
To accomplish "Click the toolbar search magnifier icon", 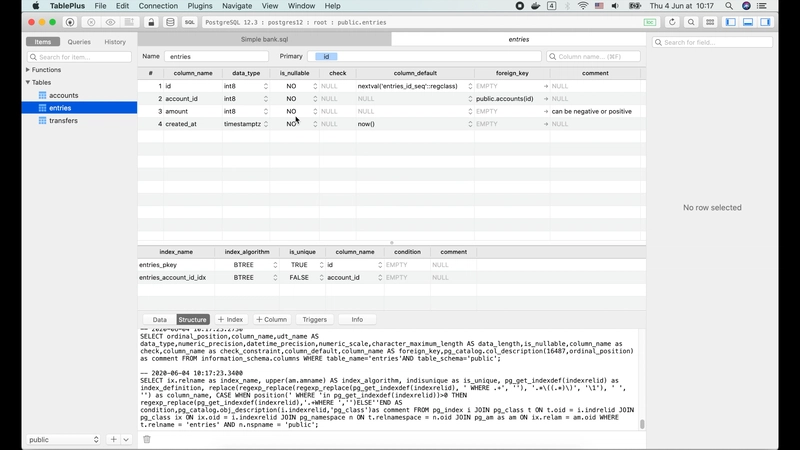I will tap(691, 22).
